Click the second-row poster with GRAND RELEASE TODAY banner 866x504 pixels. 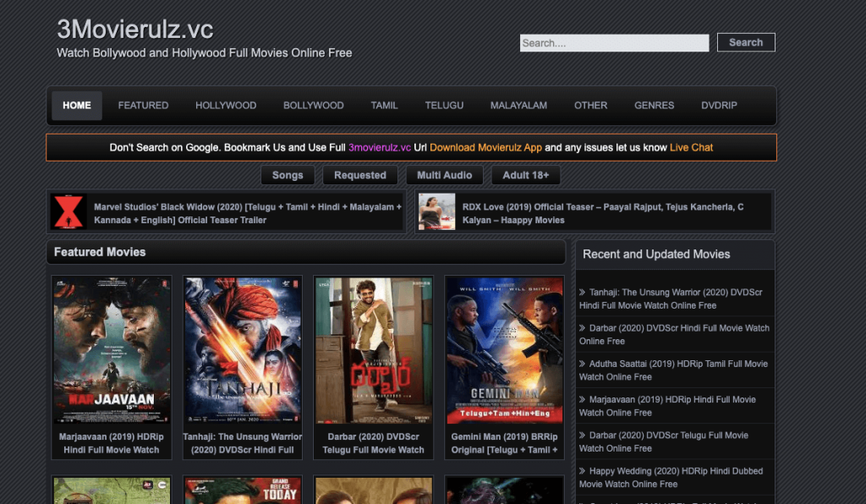pos(243,490)
